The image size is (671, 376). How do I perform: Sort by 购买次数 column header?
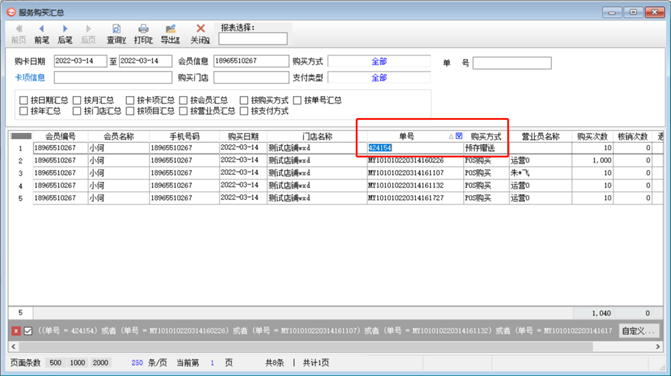[x=593, y=136]
